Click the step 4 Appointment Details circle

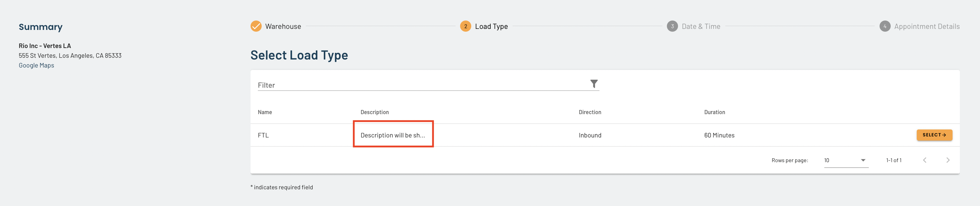[885, 26]
